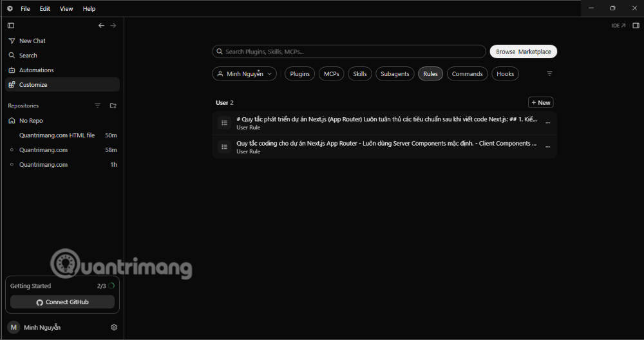Viewport: 644px width, 340px height.
Task: Maximize the application window
Action: pyautogui.click(x=613, y=8)
